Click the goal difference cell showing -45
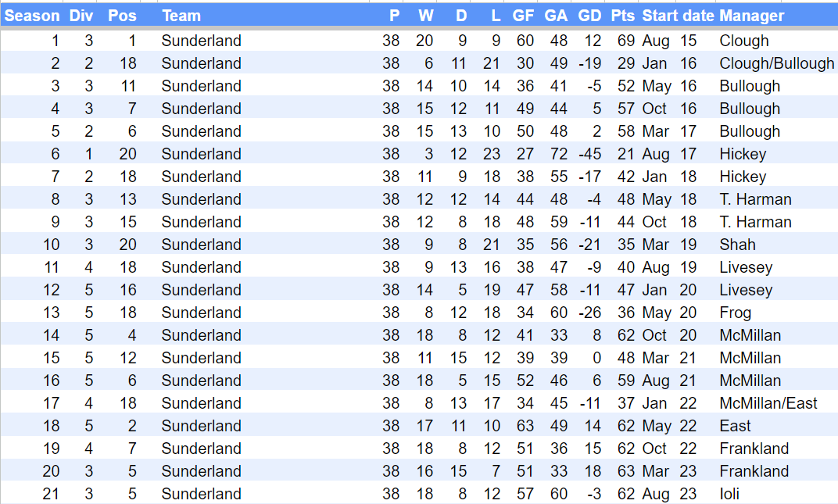Viewport: 838px width, 504px height. [590, 154]
